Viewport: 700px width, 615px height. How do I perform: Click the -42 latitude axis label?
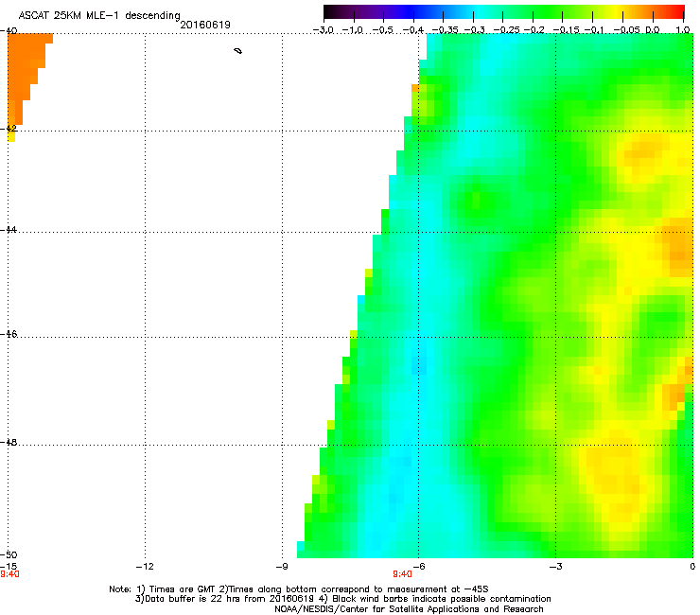[x=9, y=128]
